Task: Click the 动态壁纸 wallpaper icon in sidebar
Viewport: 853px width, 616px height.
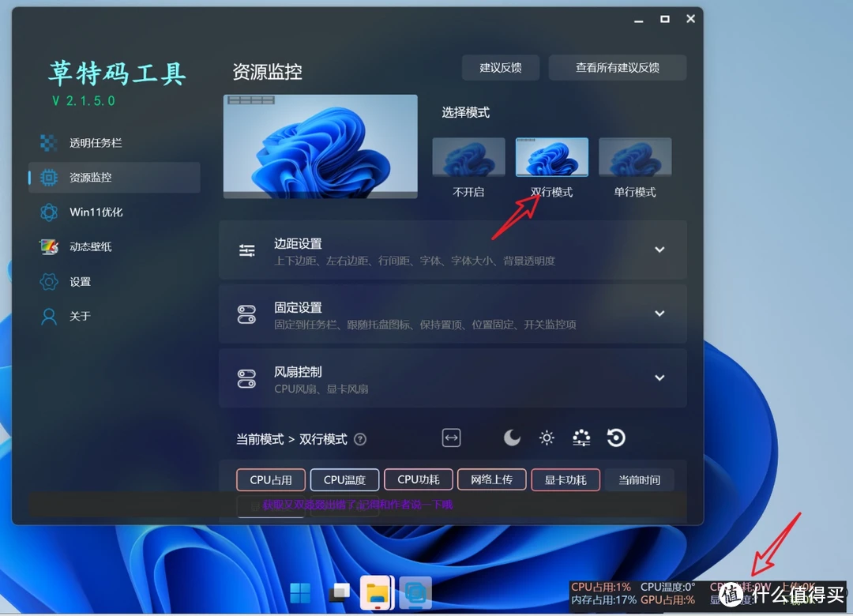Action: pyautogui.click(x=51, y=246)
